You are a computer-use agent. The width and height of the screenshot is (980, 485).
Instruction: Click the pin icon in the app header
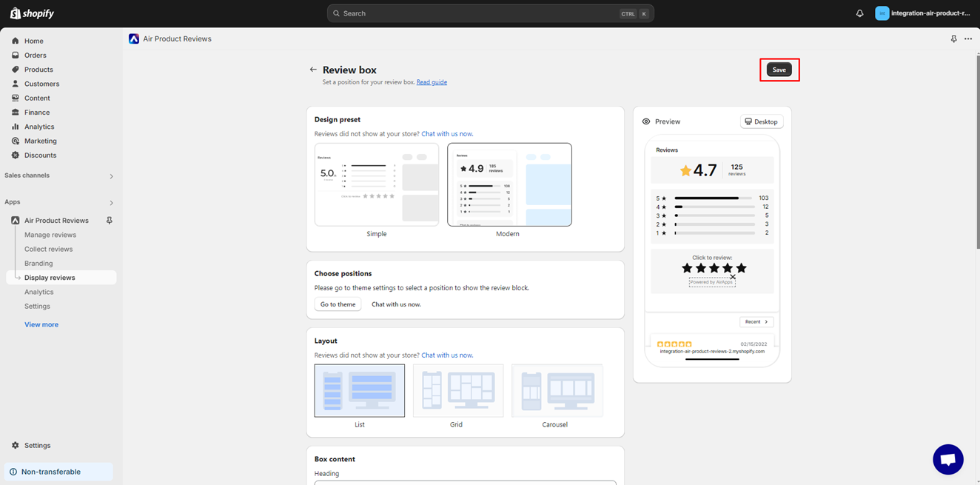pyautogui.click(x=953, y=39)
